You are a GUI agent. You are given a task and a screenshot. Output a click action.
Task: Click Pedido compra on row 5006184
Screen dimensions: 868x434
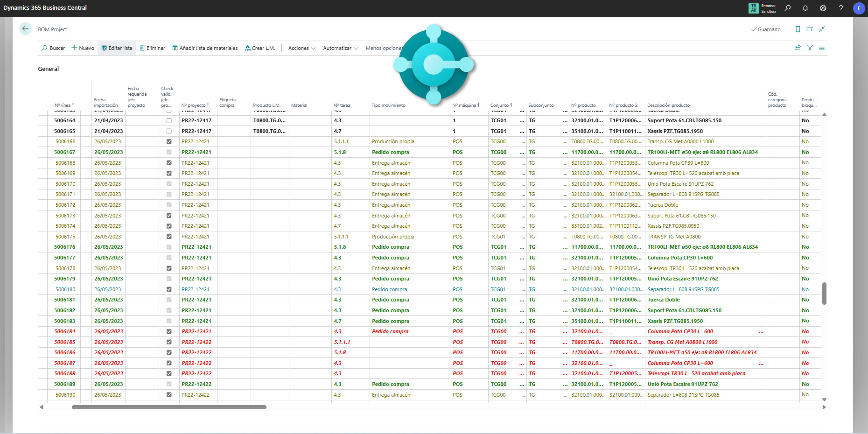[x=390, y=331]
